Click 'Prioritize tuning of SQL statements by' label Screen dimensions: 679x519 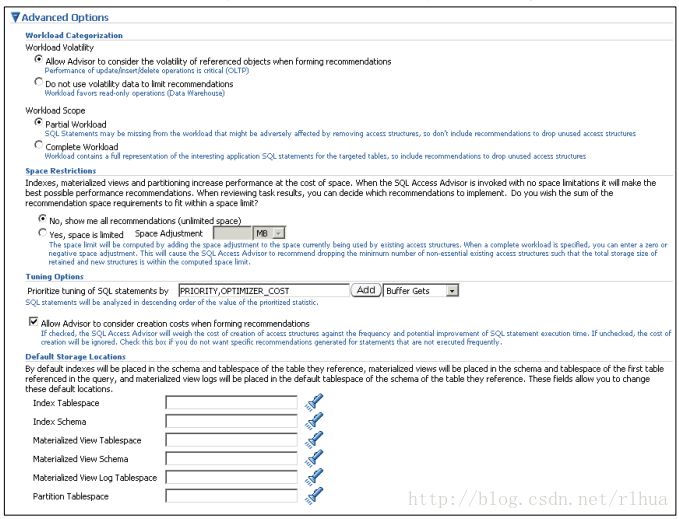coord(98,291)
